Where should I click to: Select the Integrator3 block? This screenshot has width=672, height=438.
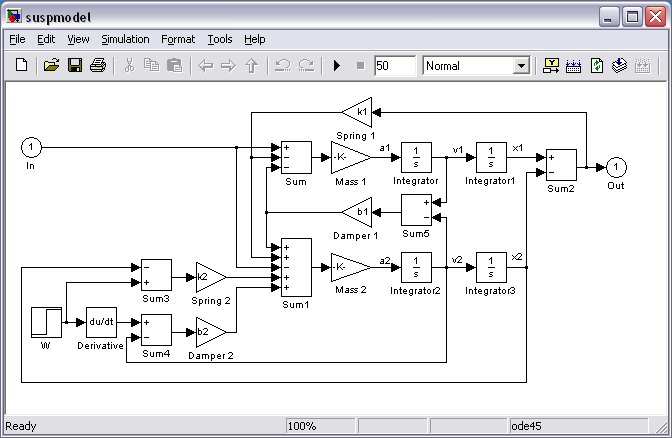click(490, 267)
